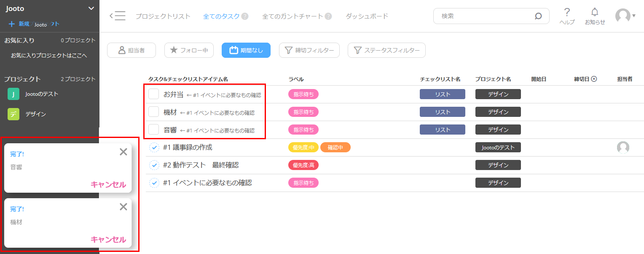
Task: Click the search magnifier icon
Action: (x=538, y=16)
